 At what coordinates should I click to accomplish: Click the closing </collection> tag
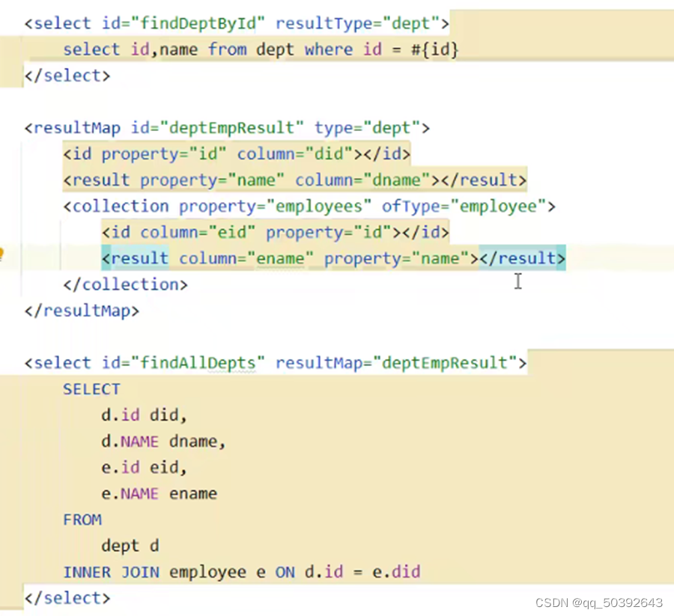coord(126,284)
